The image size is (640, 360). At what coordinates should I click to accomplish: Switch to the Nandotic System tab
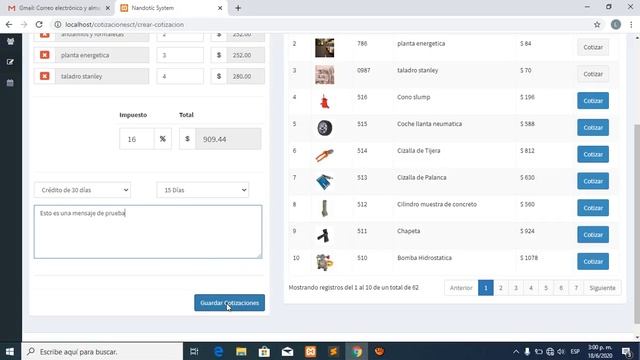[171, 8]
